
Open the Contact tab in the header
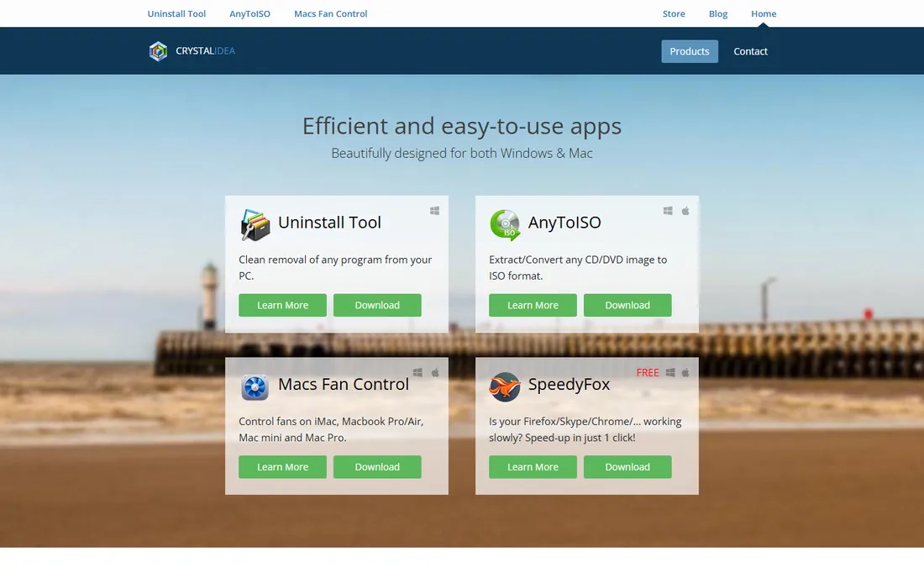(750, 51)
